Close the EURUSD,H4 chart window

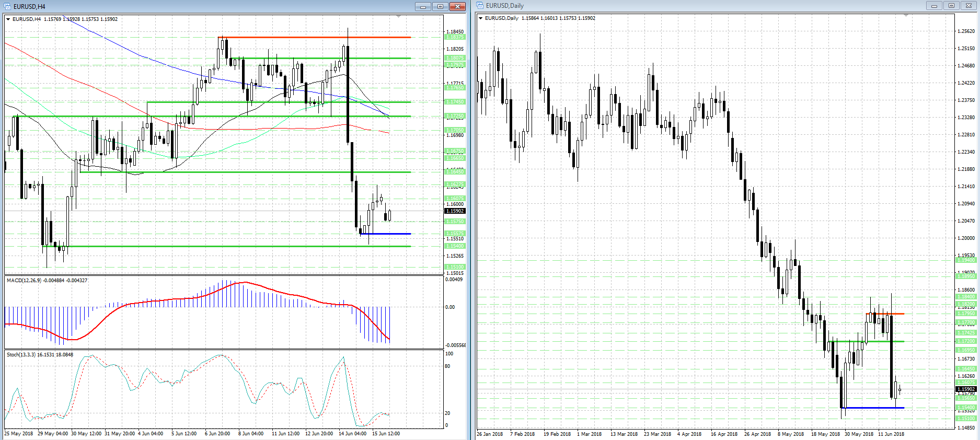pyautogui.click(x=457, y=6)
